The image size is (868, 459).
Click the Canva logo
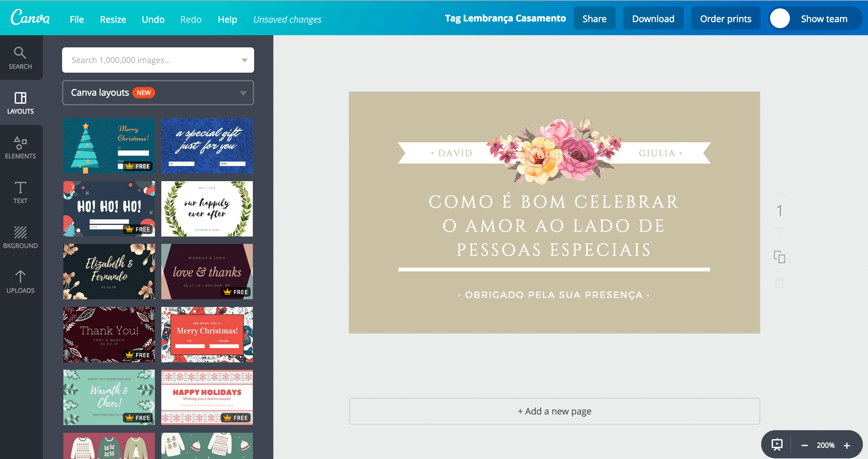30,18
